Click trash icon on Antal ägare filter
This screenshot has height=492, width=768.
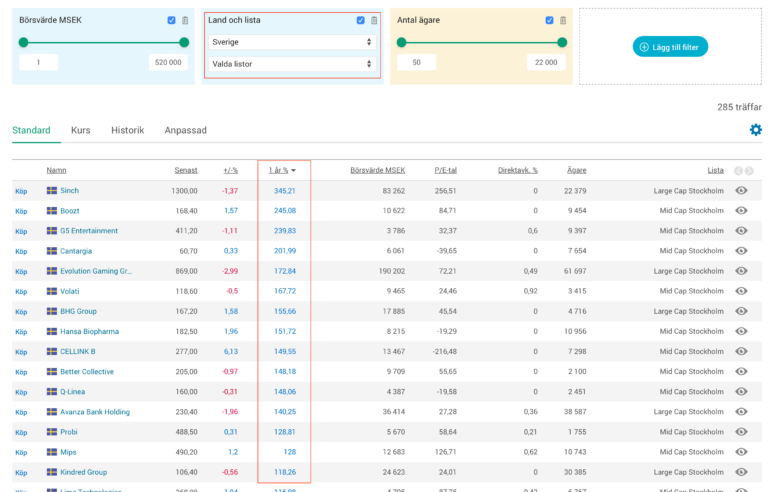(563, 20)
